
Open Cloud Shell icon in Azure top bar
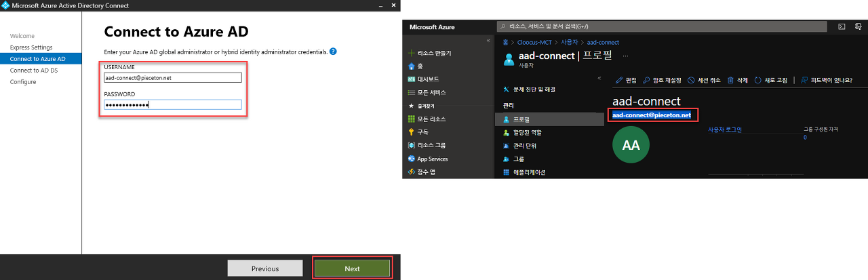tap(842, 26)
